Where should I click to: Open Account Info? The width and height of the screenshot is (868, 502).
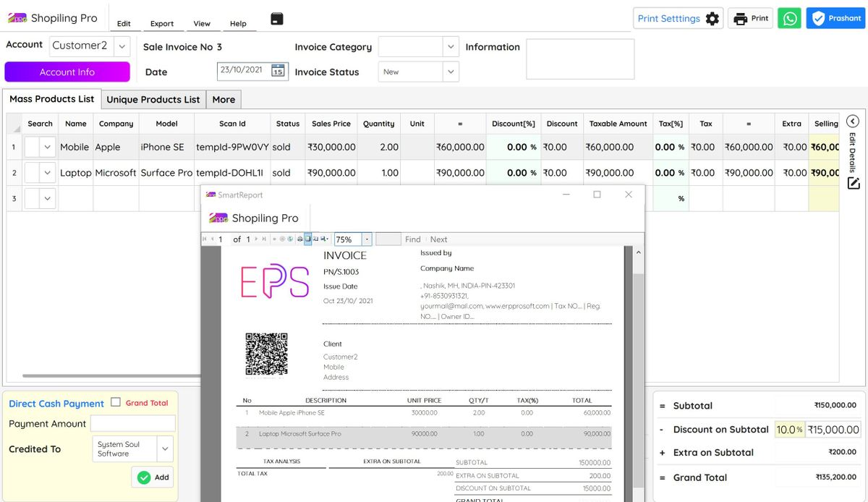[67, 72]
